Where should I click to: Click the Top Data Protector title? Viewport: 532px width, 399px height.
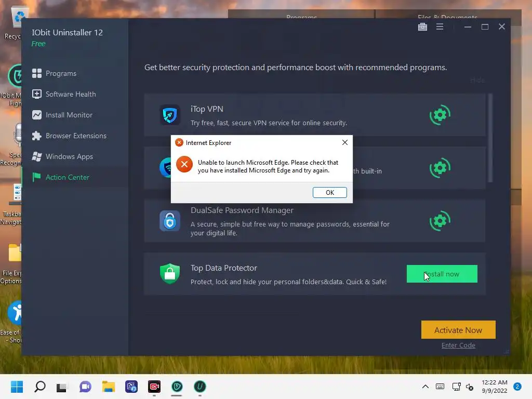223,268
